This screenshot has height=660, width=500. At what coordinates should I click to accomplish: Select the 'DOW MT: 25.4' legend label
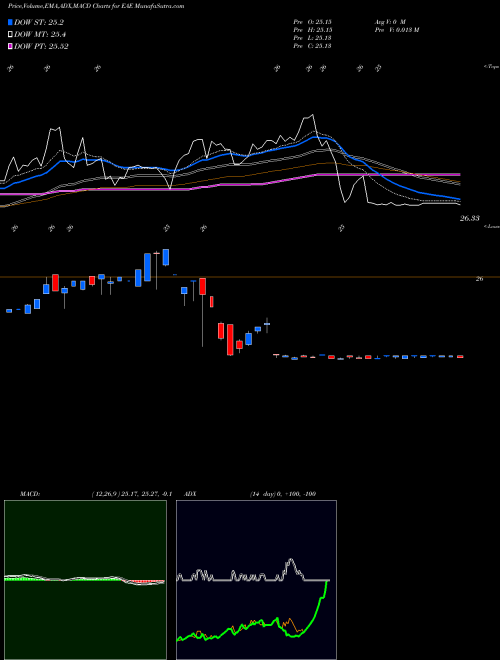click(x=40, y=35)
